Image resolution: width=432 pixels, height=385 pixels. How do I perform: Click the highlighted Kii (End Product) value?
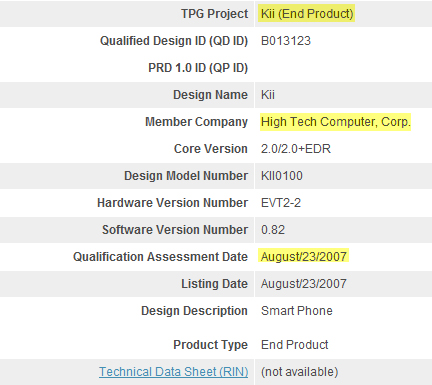tap(307, 14)
